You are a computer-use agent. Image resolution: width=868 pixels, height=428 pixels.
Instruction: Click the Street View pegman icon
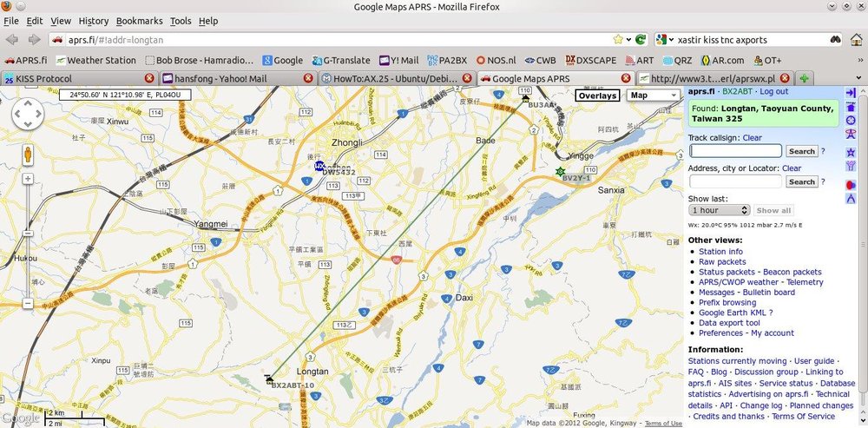click(x=28, y=155)
